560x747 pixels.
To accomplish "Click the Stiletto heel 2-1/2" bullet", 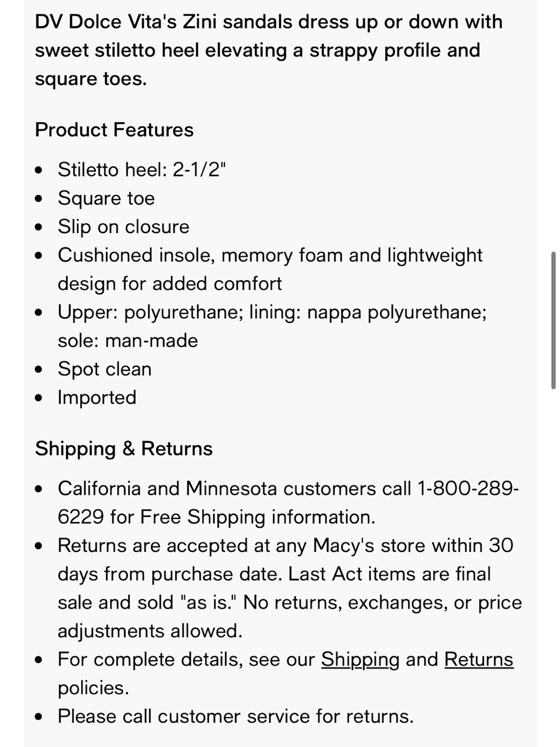I will point(142,170).
